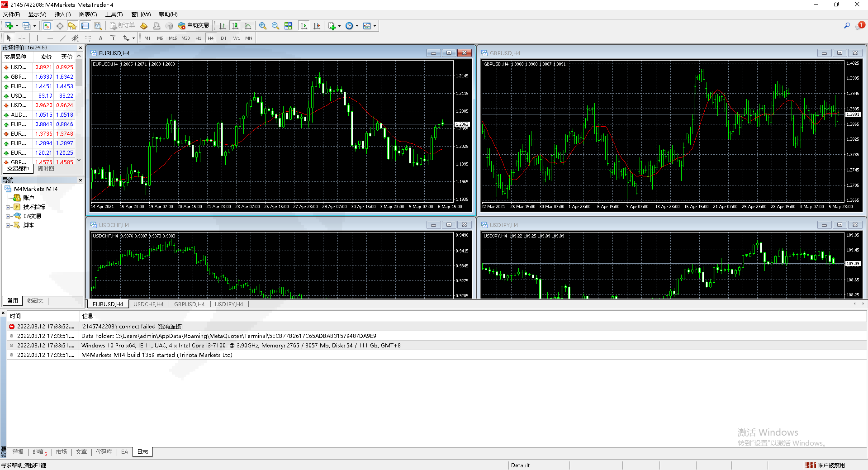Switch chart to candlestick display
Viewport: 868px width, 470px height.
point(235,26)
